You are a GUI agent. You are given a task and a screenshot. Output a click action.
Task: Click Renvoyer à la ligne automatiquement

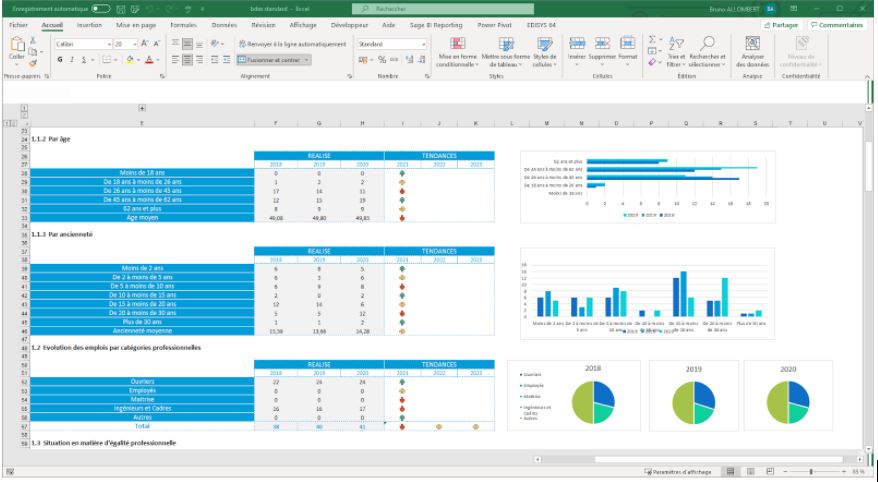tap(292, 44)
